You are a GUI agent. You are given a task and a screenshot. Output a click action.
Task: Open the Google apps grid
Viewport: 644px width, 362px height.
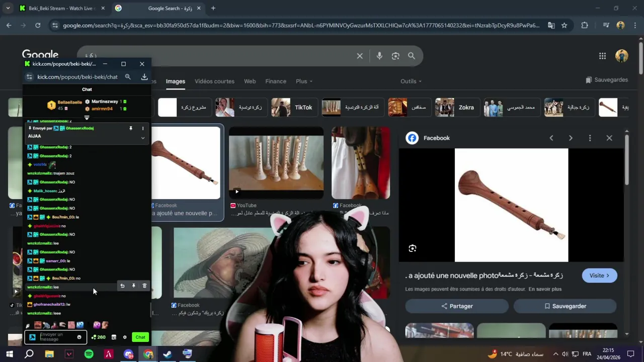[602, 56]
